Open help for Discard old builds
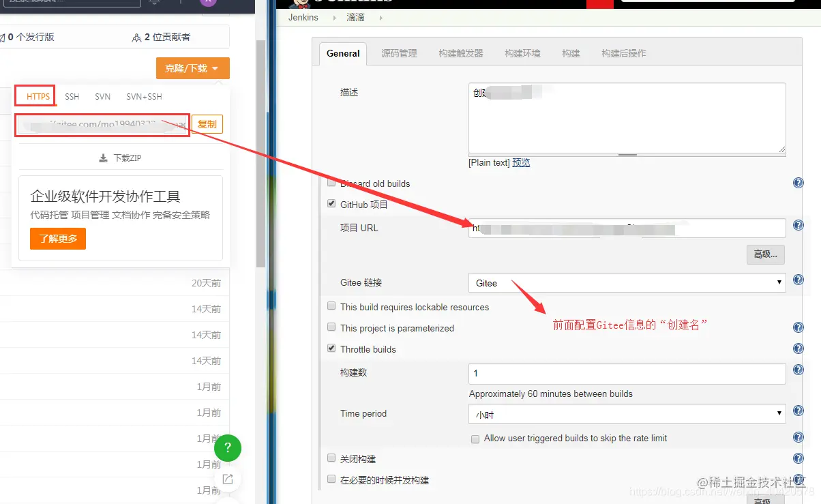 798,183
